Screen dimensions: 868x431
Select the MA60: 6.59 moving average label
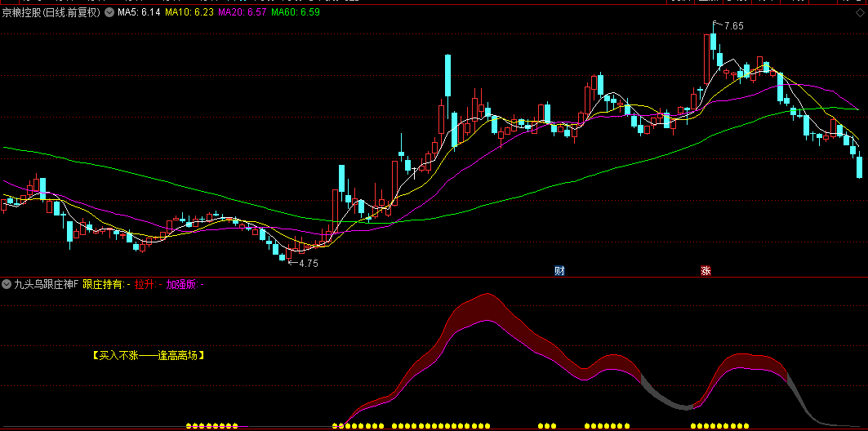(296, 12)
